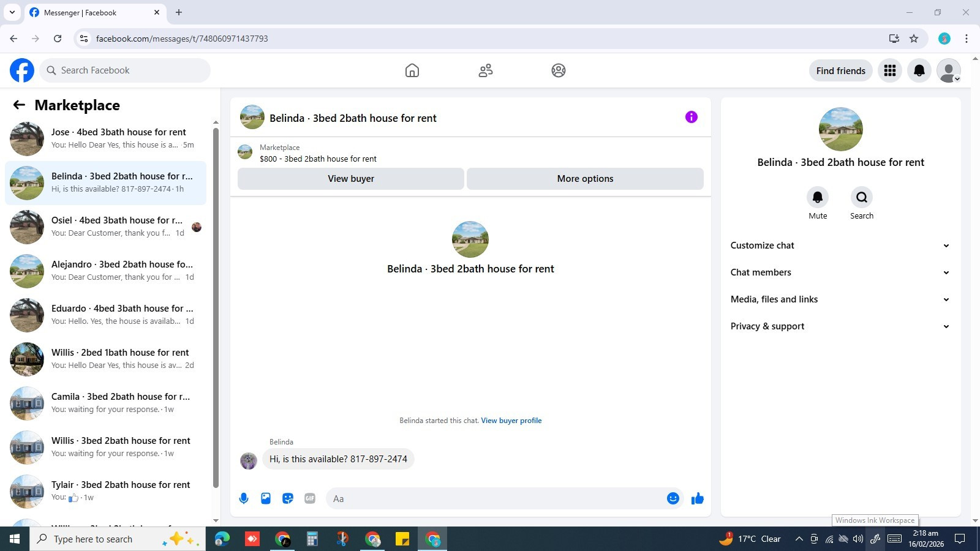The width and height of the screenshot is (980, 551).
Task: Open the selected Belinda 3bed 2bath conversation
Action: 105,182
